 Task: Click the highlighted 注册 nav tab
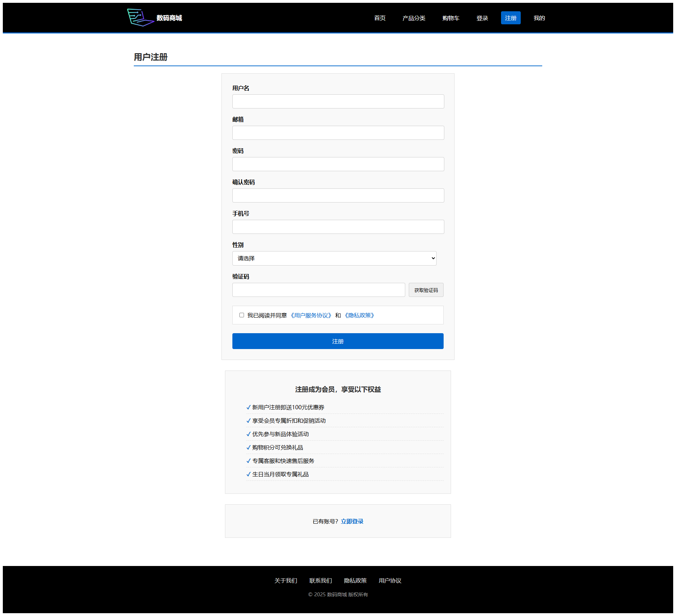(x=511, y=18)
